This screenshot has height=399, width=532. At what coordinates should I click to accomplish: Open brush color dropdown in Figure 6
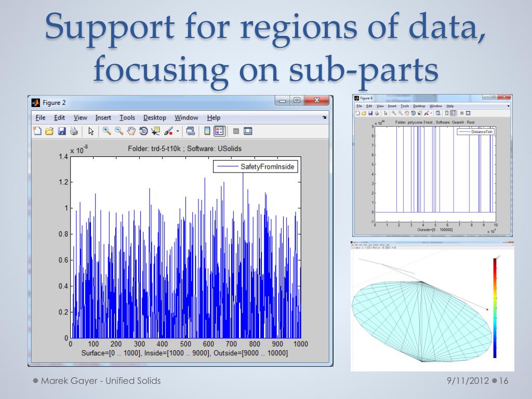coord(431,113)
